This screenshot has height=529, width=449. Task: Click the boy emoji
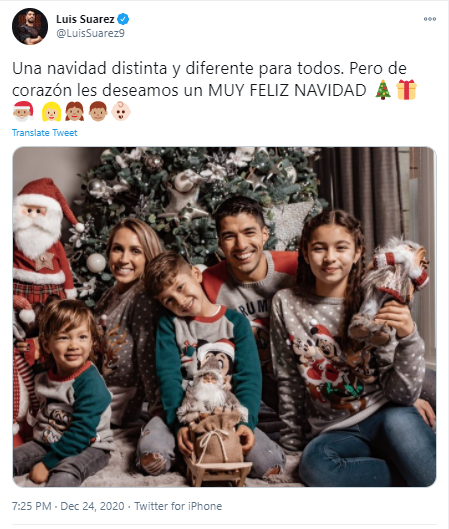click(x=98, y=111)
